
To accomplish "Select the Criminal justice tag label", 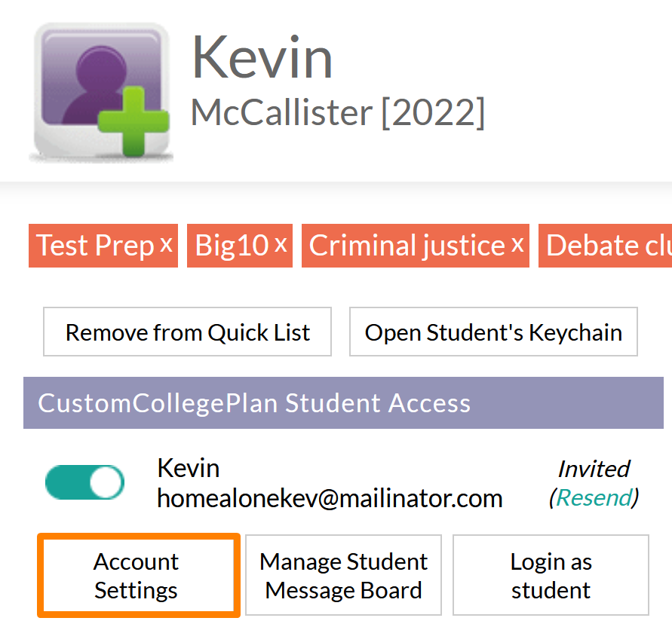I will [407, 246].
